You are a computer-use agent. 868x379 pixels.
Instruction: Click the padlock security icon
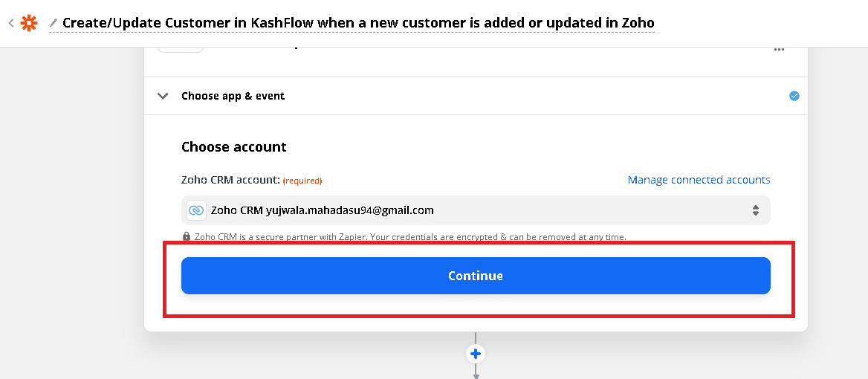(x=187, y=237)
